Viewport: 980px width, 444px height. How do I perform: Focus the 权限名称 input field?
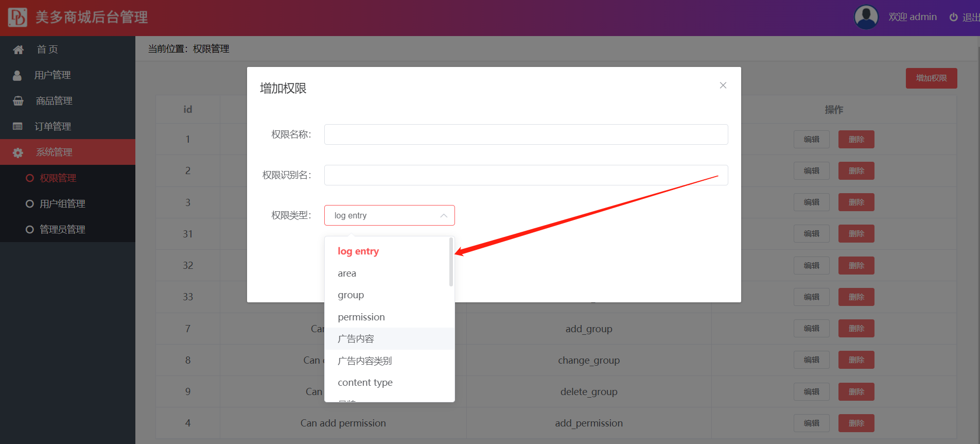coord(526,134)
